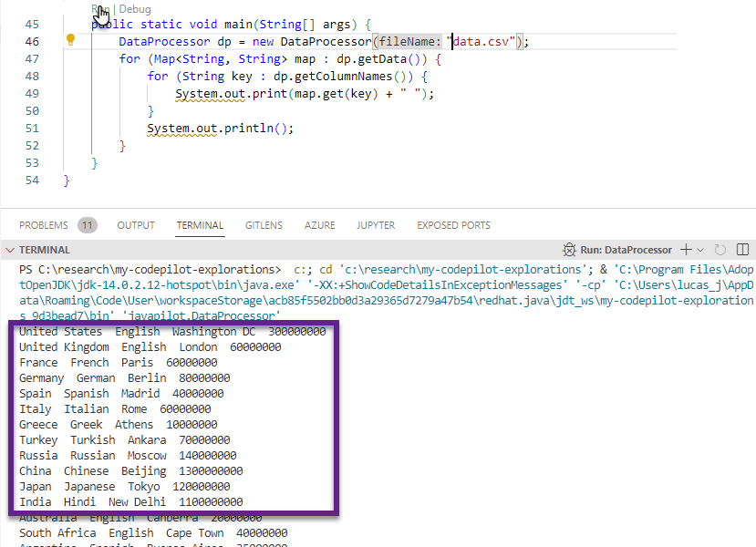Click the United Kingdom terminal output row
Image resolution: width=756 pixels, height=547 pixels.
click(150, 347)
